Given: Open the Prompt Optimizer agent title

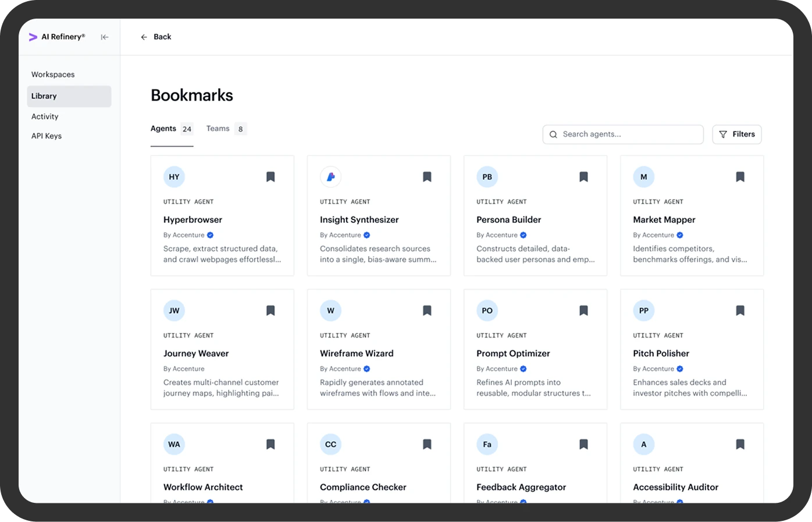Looking at the screenshot, I should [513, 354].
